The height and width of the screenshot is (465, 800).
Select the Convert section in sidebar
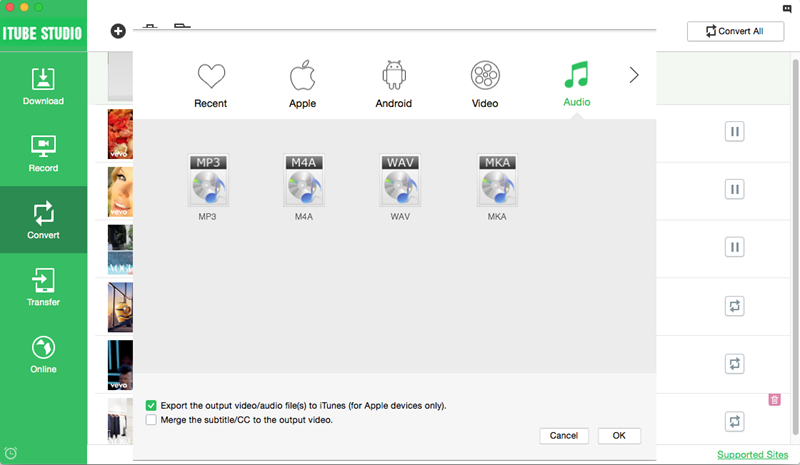[x=43, y=219]
